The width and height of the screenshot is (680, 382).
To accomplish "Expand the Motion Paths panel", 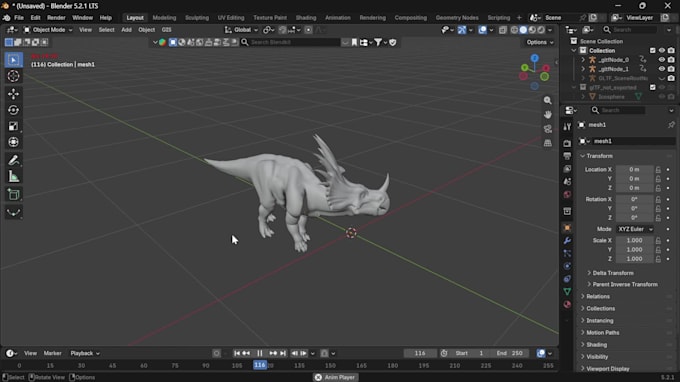I will (602, 333).
